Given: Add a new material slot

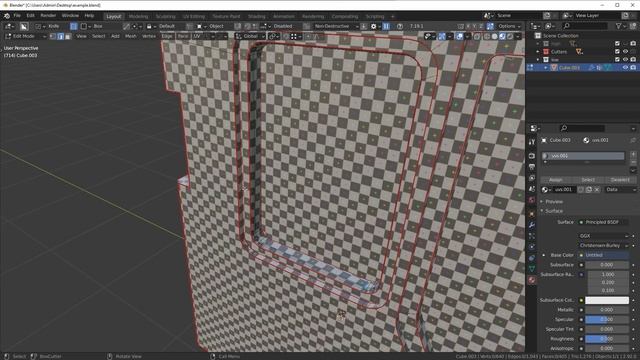Looking at the screenshot, I should click(633, 154).
